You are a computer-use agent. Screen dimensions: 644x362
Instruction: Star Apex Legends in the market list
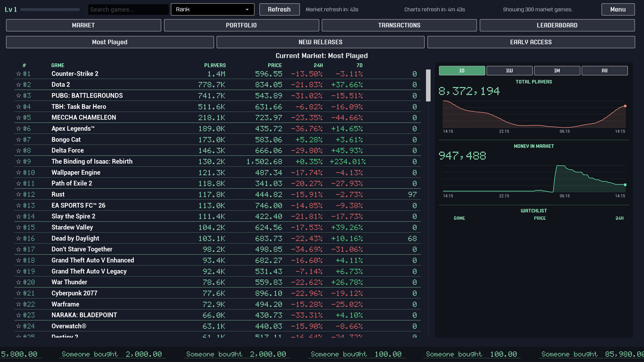[19, 129]
